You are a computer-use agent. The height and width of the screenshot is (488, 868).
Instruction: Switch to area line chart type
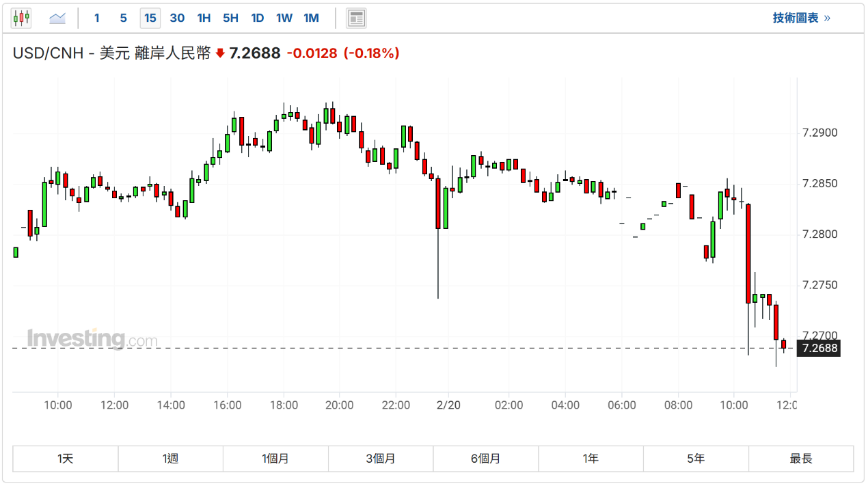click(57, 18)
